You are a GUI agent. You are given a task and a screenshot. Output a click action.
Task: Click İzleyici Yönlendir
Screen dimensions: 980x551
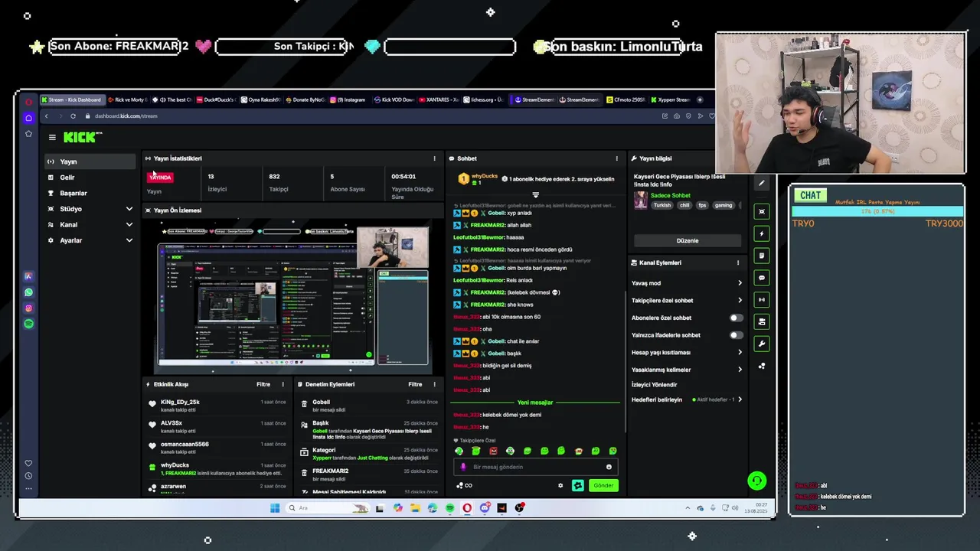(x=655, y=385)
